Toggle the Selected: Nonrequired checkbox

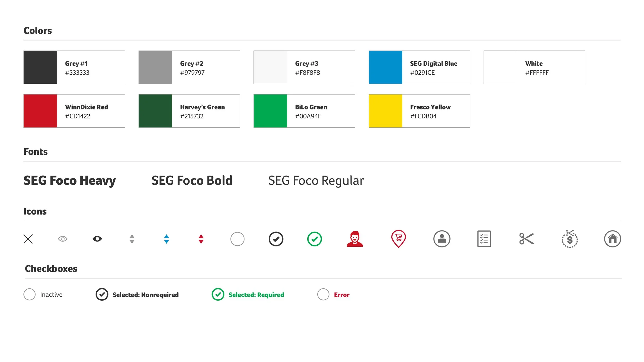[102, 294]
